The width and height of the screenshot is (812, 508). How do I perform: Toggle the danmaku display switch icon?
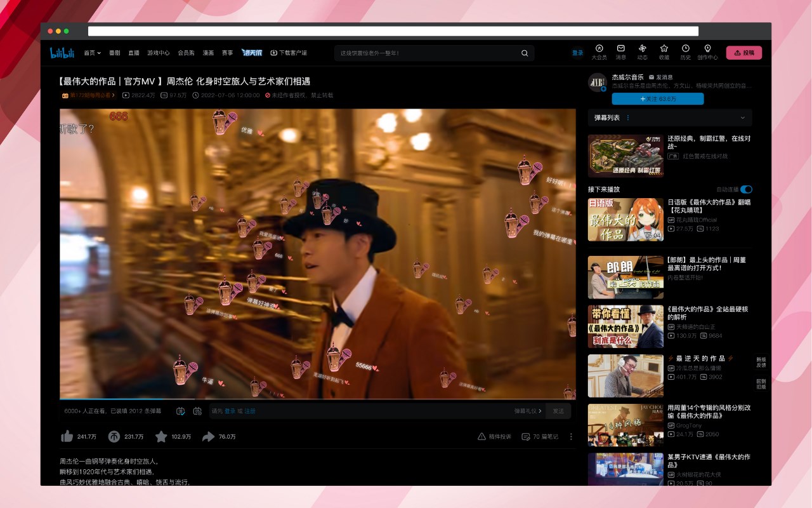click(181, 411)
